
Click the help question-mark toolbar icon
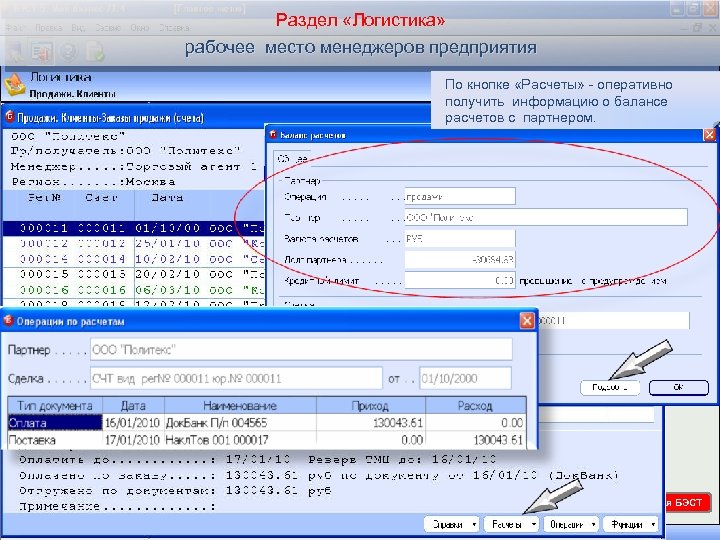(x=68, y=51)
